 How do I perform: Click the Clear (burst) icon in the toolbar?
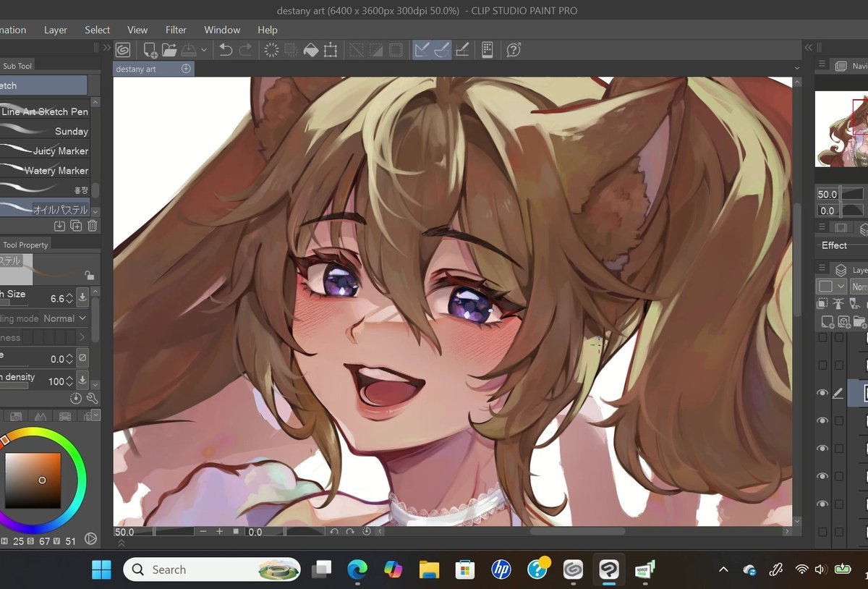click(272, 50)
